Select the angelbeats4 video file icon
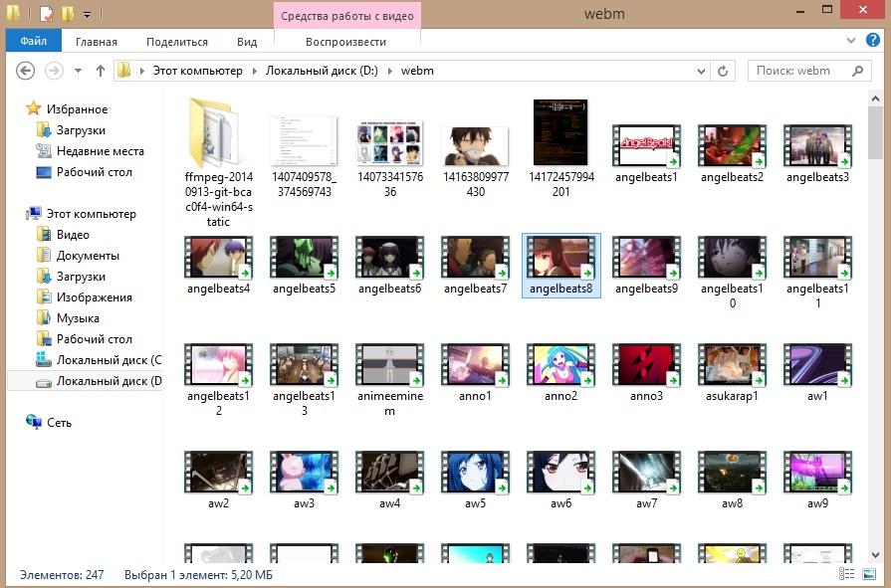891x588 pixels. click(219, 258)
